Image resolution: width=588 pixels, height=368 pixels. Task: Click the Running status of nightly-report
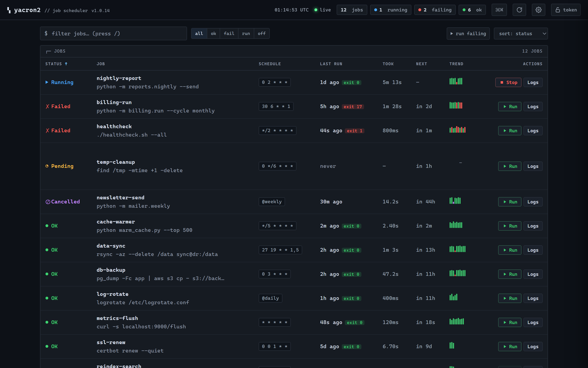[x=59, y=82]
